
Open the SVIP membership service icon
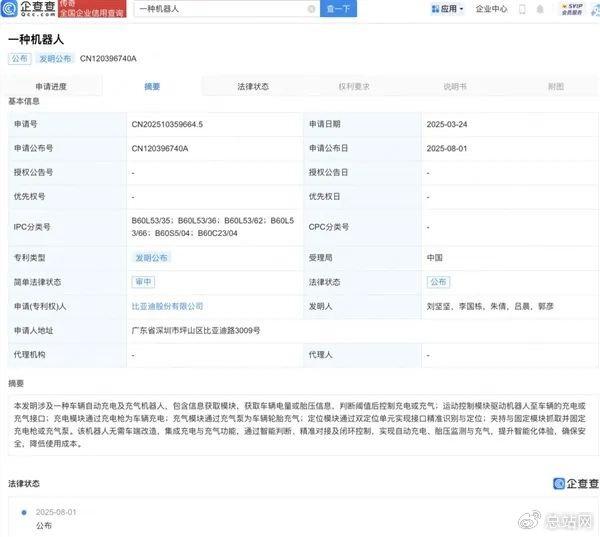(x=572, y=9)
